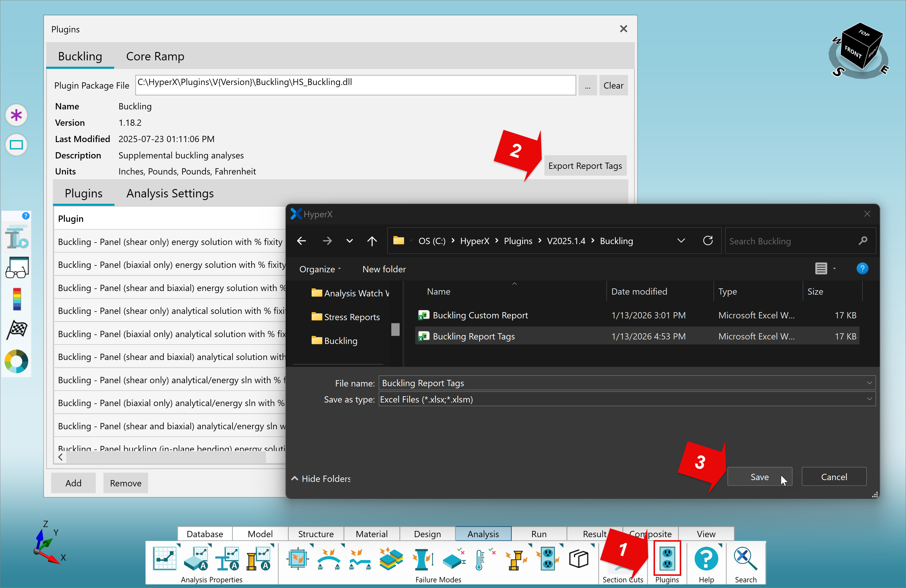This screenshot has height=588, width=906.
Task: Click the Export Report Tags button
Action: pos(585,166)
